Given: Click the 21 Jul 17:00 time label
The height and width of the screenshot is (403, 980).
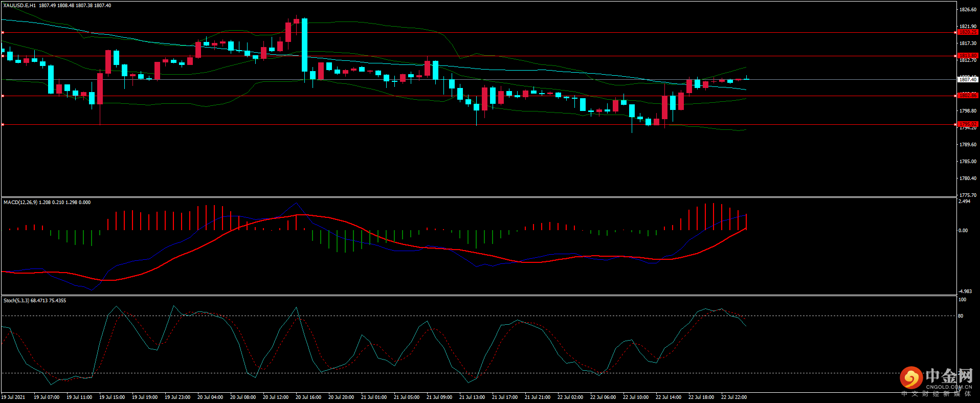Looking at the screenshot, I should coord(505,397).
